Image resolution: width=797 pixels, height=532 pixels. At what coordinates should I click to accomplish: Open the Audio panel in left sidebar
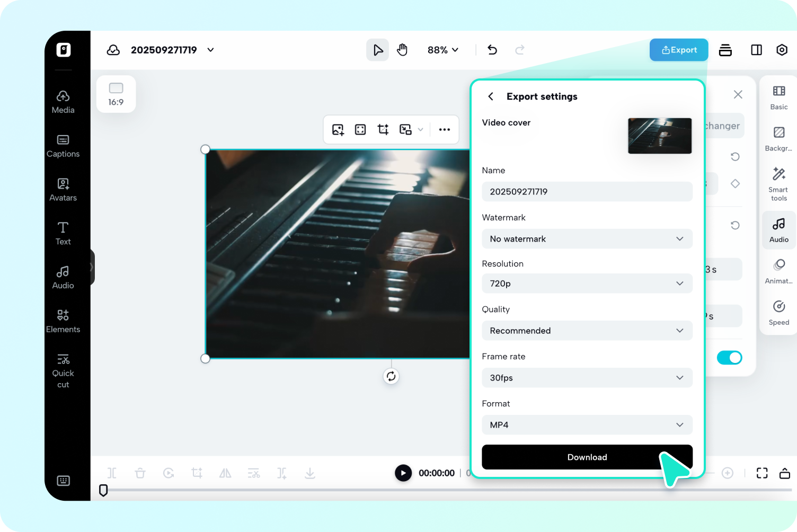pyautogui.click(x=63, y=278)
